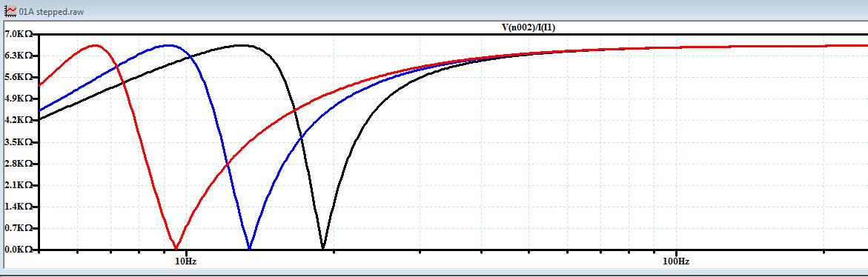
Task: Click the 2.1KΩ axis label
Action: pyautogui.click(x=18, y=185)
